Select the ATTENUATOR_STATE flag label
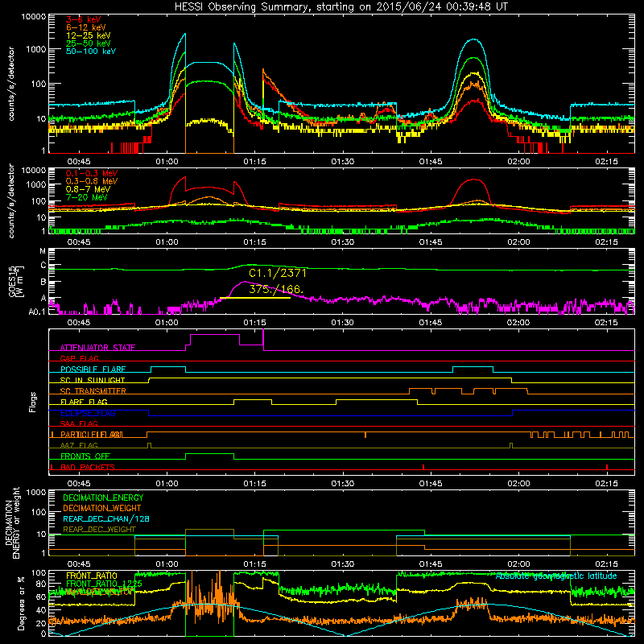Image resolution: width=644 pixels, height=644 pixels. (97, 348)
